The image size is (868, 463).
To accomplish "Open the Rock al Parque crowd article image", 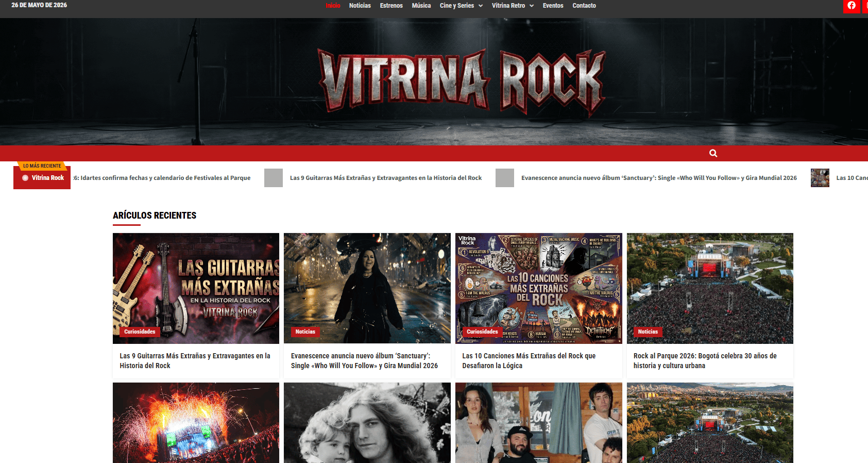I will tap(710, 288).
